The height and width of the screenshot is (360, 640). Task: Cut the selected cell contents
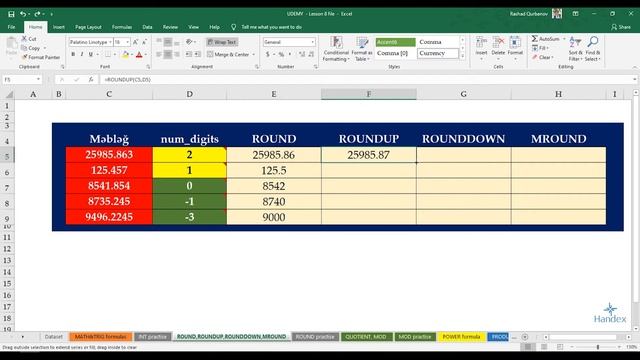29,39
